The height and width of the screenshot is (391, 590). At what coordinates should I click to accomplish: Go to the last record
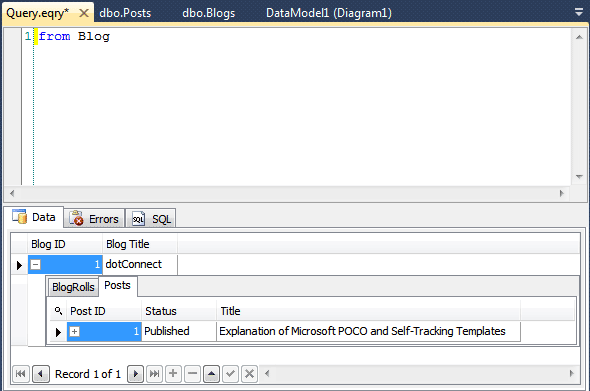(x=155, y=374)
